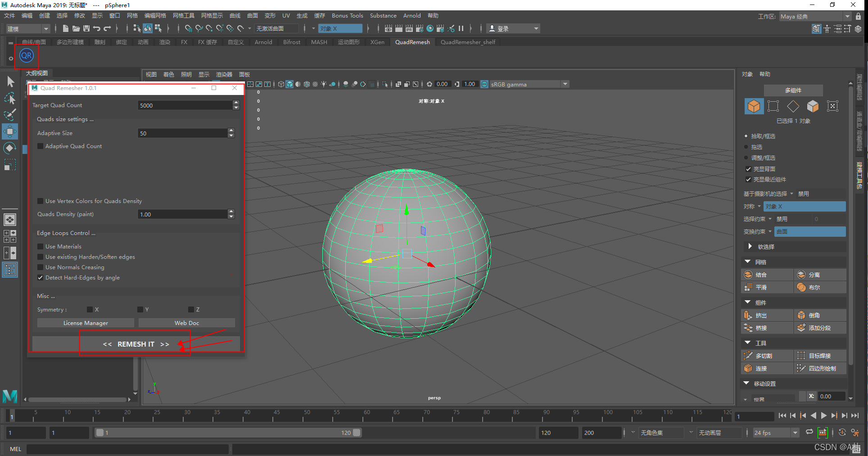868x456 pixels.
Task: Uncheck Detect Hard-Edges by angle
Action: click(x=41, y=277)
